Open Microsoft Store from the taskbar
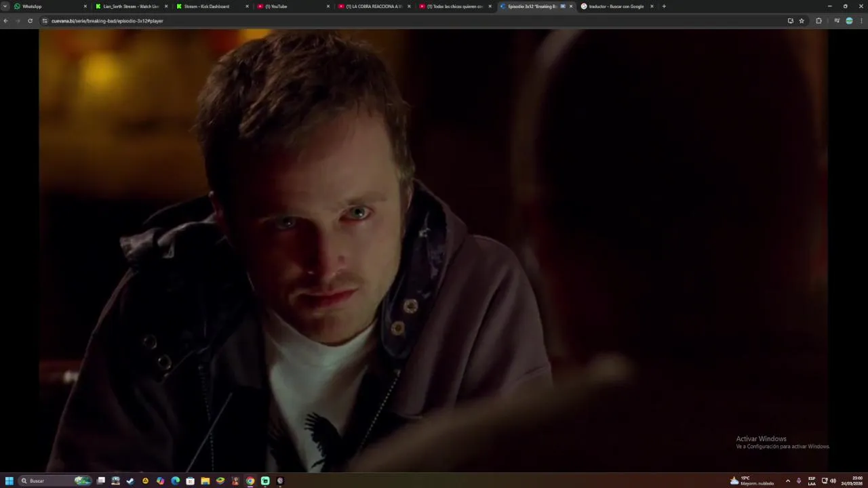Image resolution: width=868 pixels, height=488 pixels. coord(190,481)
